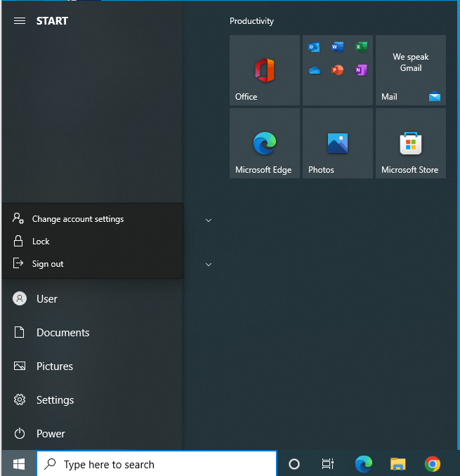Open Word from the small icons tile
This screenshot has width=460, height=476.
337,47
